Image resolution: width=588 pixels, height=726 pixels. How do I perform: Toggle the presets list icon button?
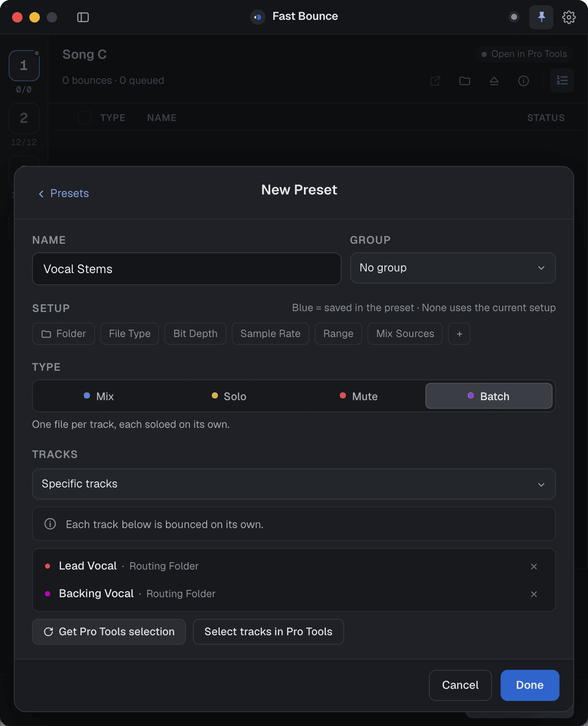(x=562, y=80)
